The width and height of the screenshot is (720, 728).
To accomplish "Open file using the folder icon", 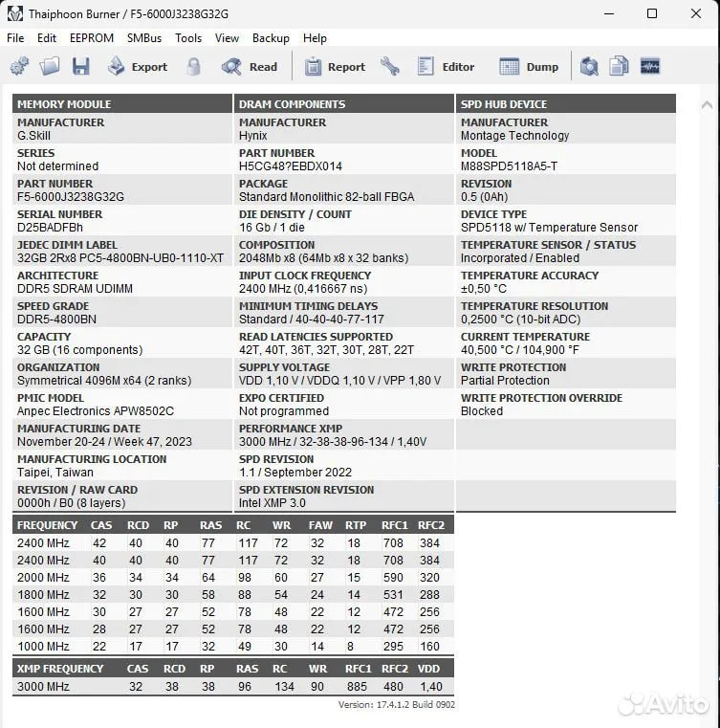I will (50, 66).
